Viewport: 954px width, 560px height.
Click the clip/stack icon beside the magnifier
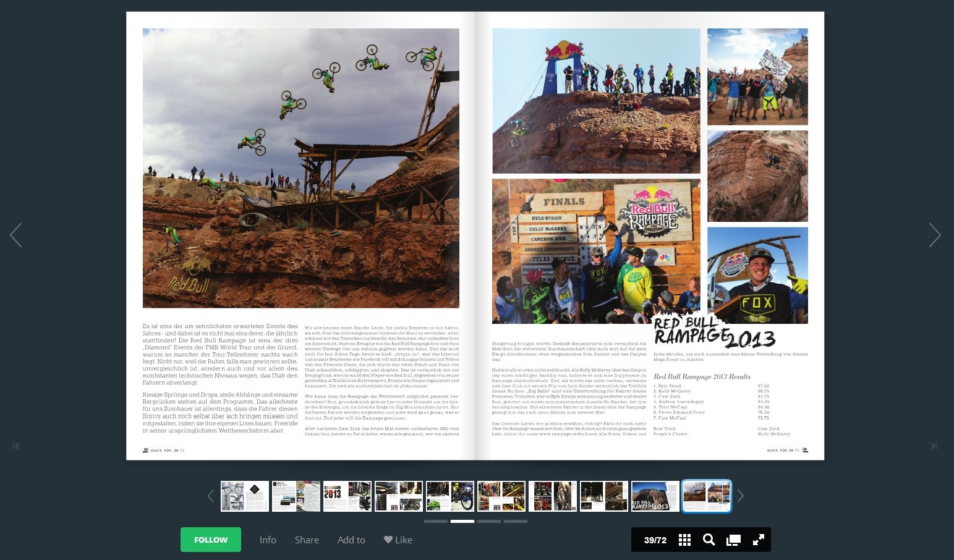pos(734,540)
